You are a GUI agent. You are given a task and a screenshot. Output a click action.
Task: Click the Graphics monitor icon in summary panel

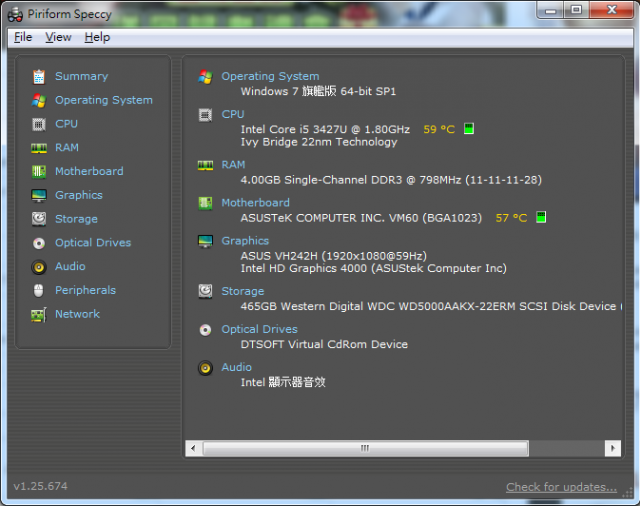[205, 241]
